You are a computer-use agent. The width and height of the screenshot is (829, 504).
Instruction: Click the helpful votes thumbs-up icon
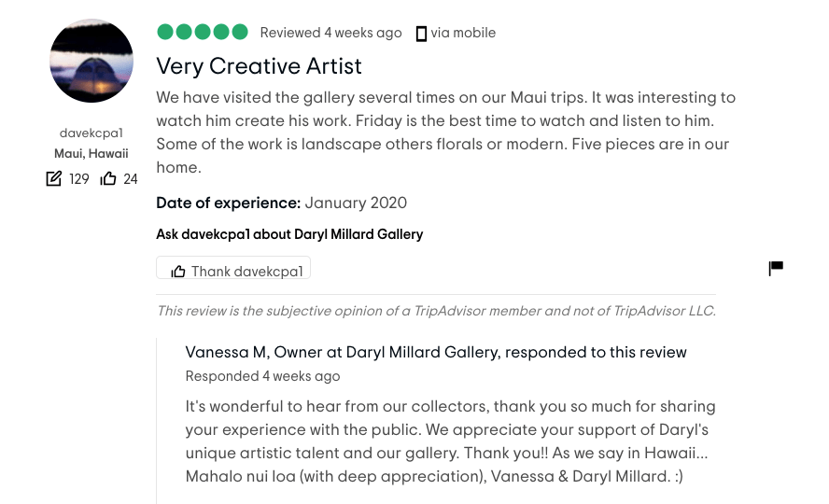click(x=108, y=178)
